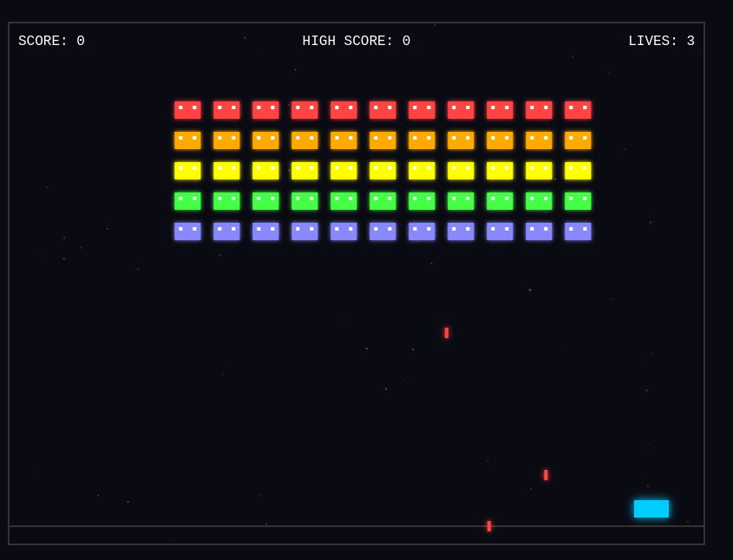Click the leftmost red invader
This screenshot has width=733, height=560.
[187, 110]
